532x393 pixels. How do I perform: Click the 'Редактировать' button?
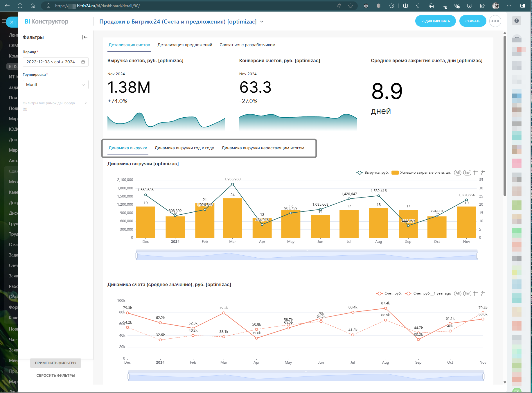[x=435, y=21]
